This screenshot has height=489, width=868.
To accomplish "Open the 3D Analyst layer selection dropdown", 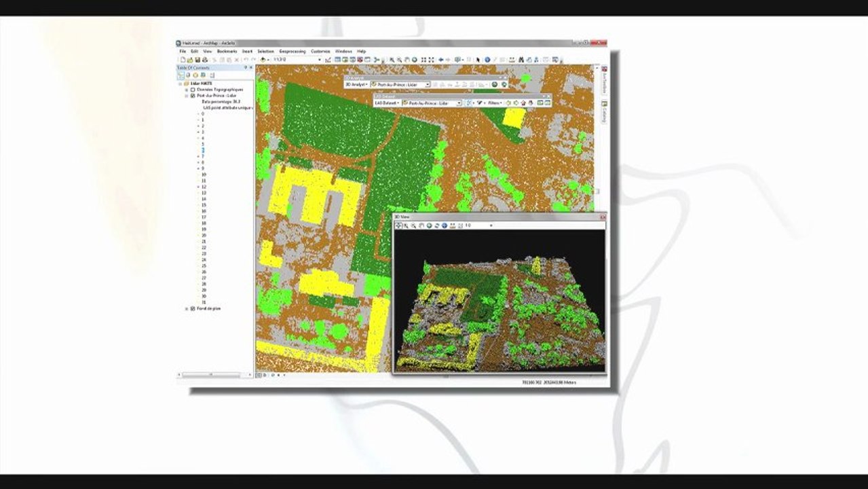I will point(428,85).
